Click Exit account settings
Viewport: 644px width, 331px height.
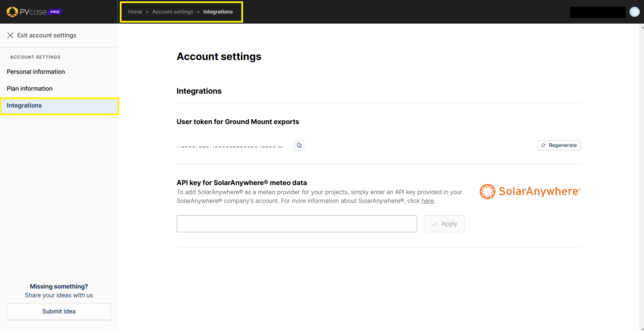click(x=47, y=35)
